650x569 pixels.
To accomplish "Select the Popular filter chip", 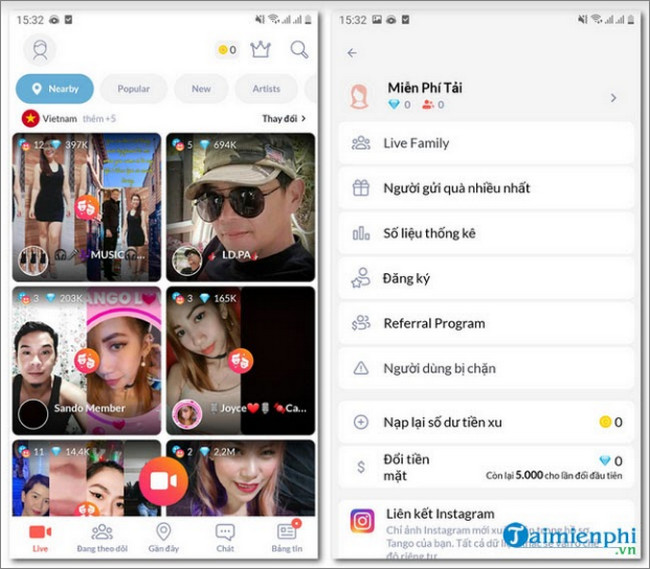I will pyautogui.click(x=133, y=89).
